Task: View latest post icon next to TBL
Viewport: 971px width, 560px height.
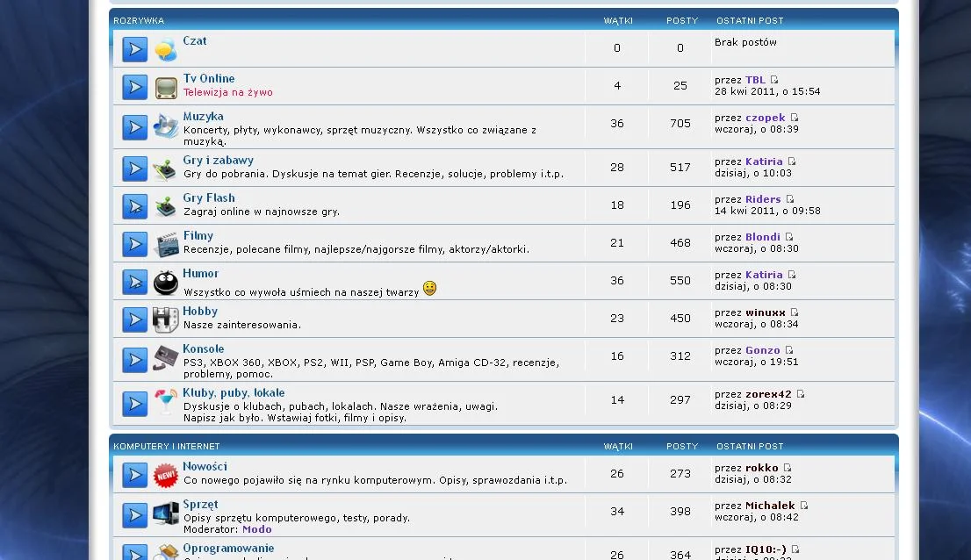Action: coord(774,80)
